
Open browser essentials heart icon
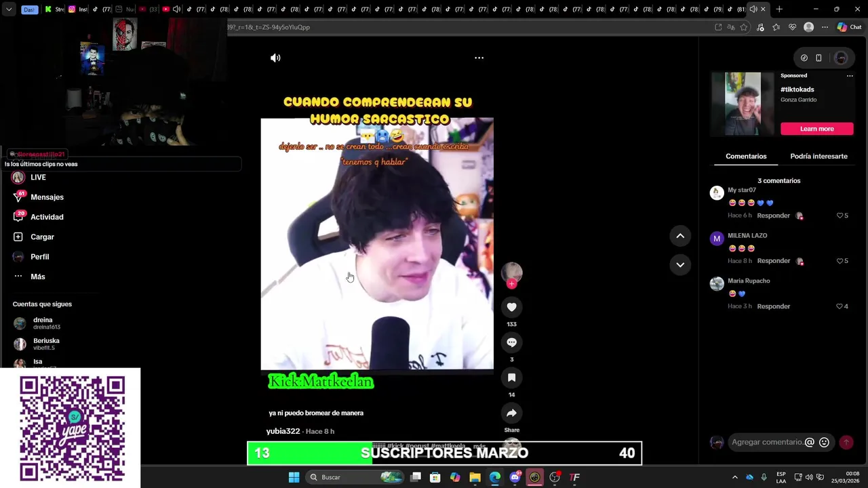(792, 27)
